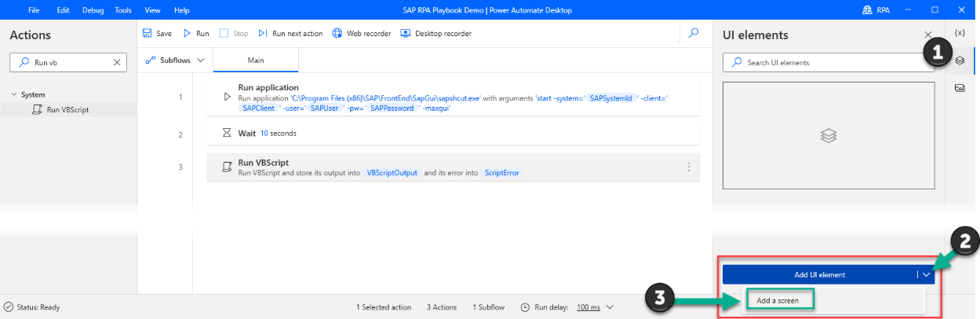Open the Images pane icon
This screenshot has height=319, width=980.
tap(960, 88)
